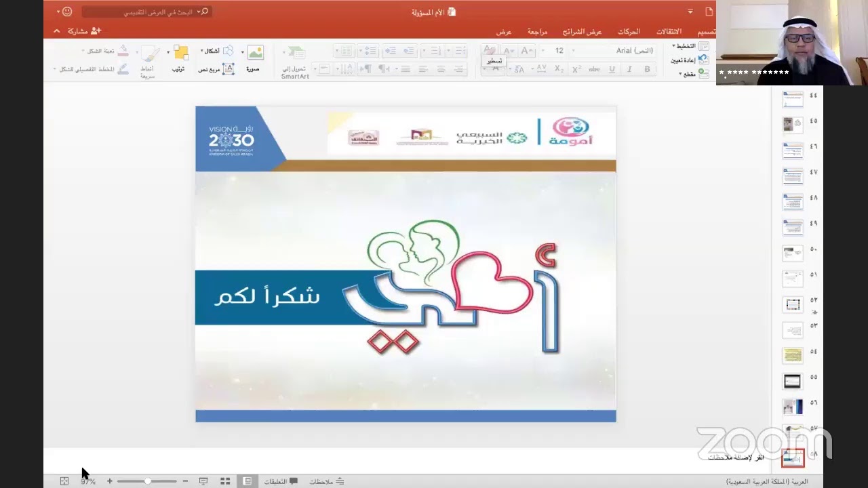The image size is (868, 488).
Task: Start slideshow from status bar icon
Action: click(203, 481)
